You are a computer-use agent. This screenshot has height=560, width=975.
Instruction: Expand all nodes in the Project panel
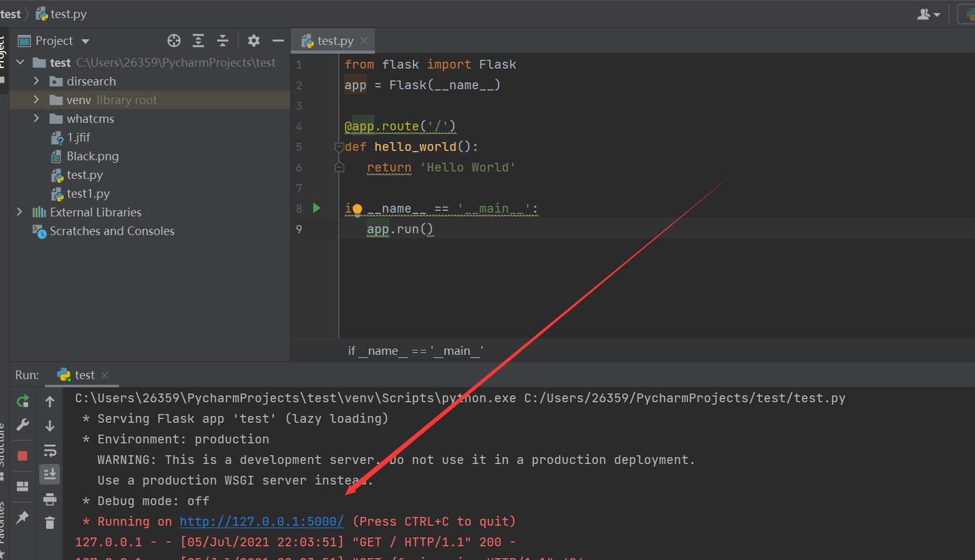(198, 41)
